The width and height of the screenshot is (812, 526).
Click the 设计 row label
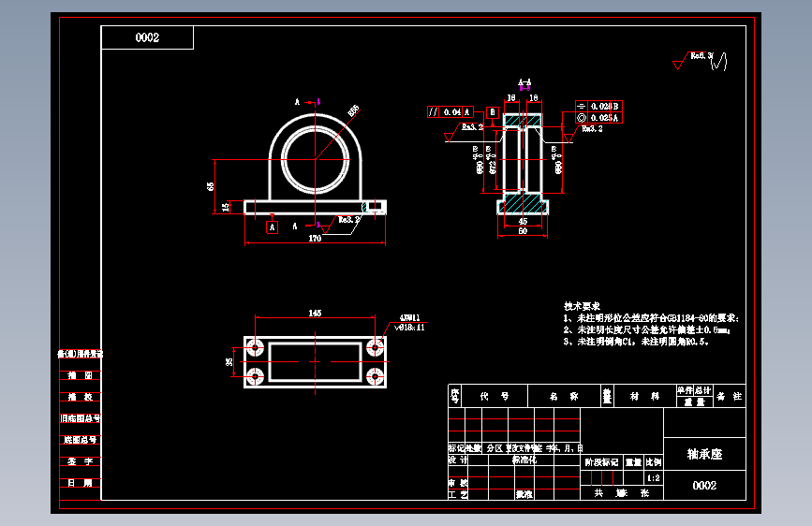coord(458,460)
